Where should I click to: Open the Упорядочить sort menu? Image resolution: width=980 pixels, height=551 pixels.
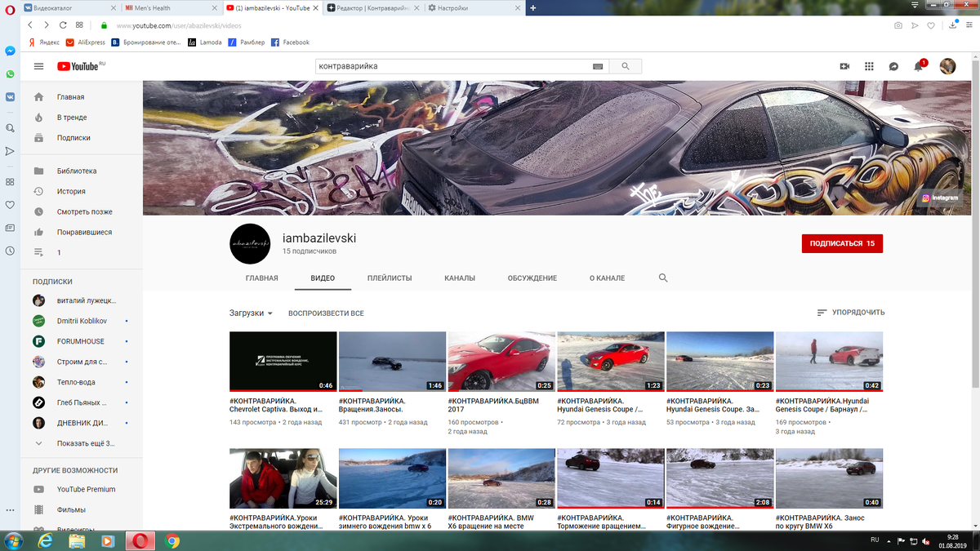tap(850, 313)
